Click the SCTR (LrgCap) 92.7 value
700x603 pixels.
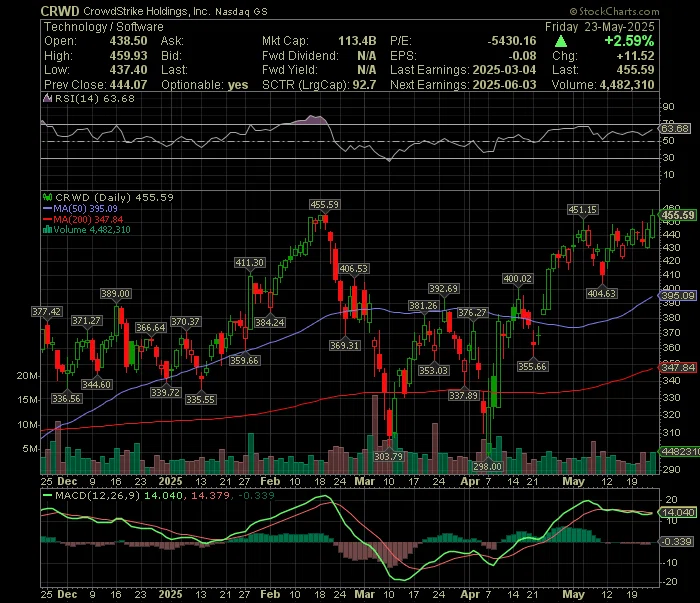(364, 84)
